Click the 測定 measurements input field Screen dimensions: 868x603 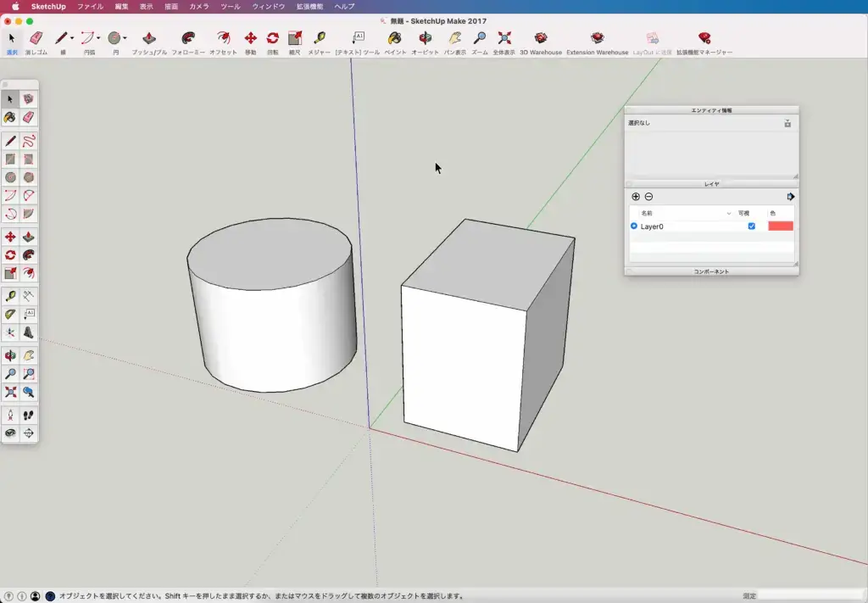coord(811,596)
